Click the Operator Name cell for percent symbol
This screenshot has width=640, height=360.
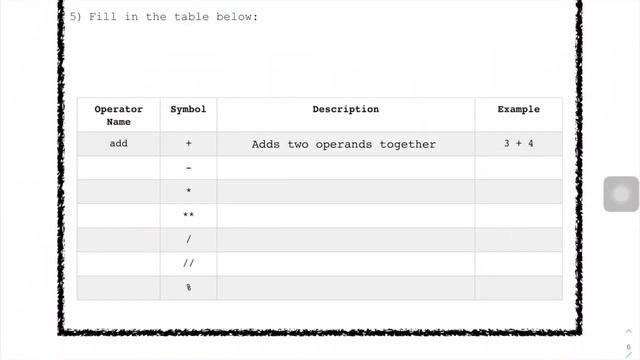click(x=118, y=288)
